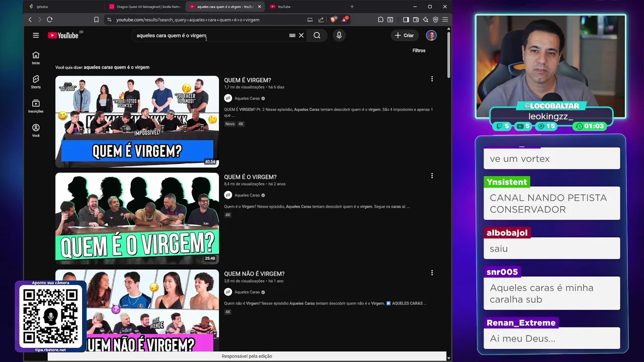Viewport: 644px width, 362px height.
Task: Open the browser main menu icon
Action: [445, 20]
